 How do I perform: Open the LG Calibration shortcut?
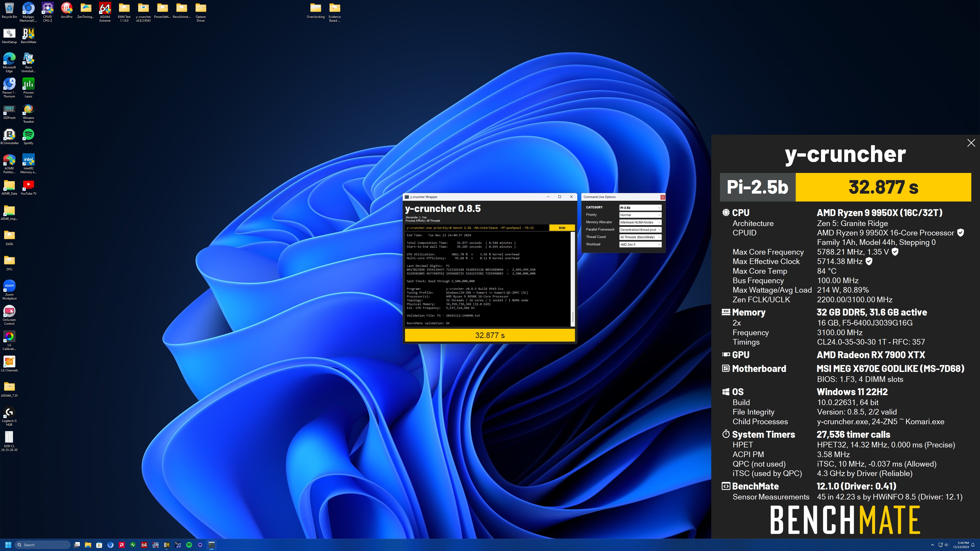[x=9, y=341]
